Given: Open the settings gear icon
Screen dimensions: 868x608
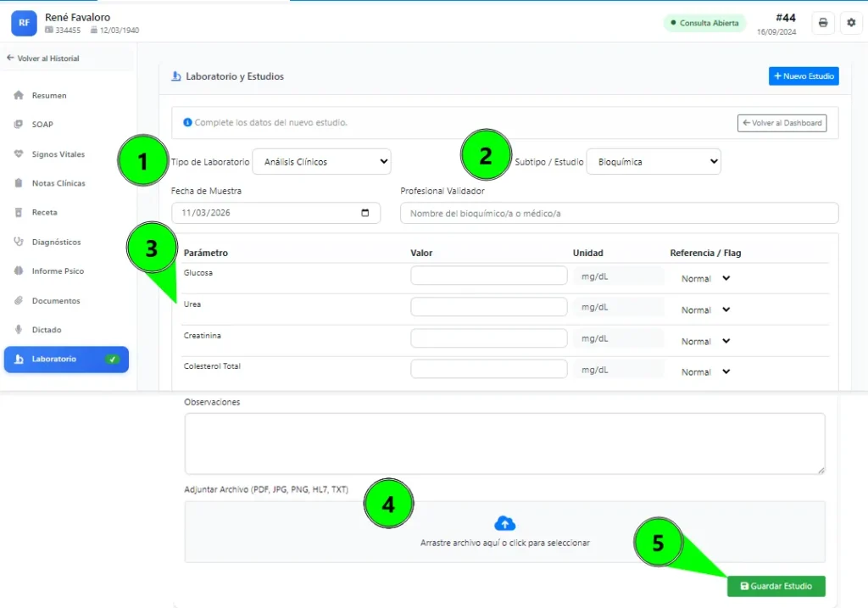Looking at the screenshot, I should point(851,23).
